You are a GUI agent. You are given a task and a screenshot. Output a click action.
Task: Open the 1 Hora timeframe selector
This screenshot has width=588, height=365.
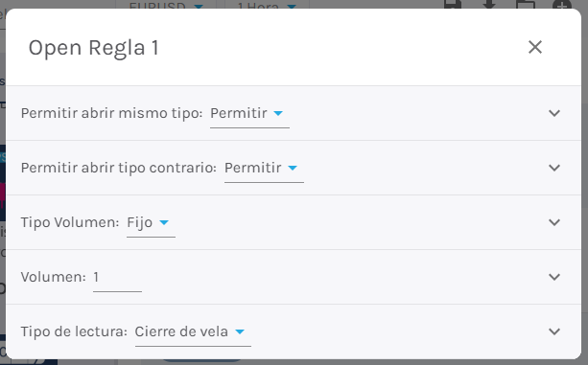(x=267, y=5)
